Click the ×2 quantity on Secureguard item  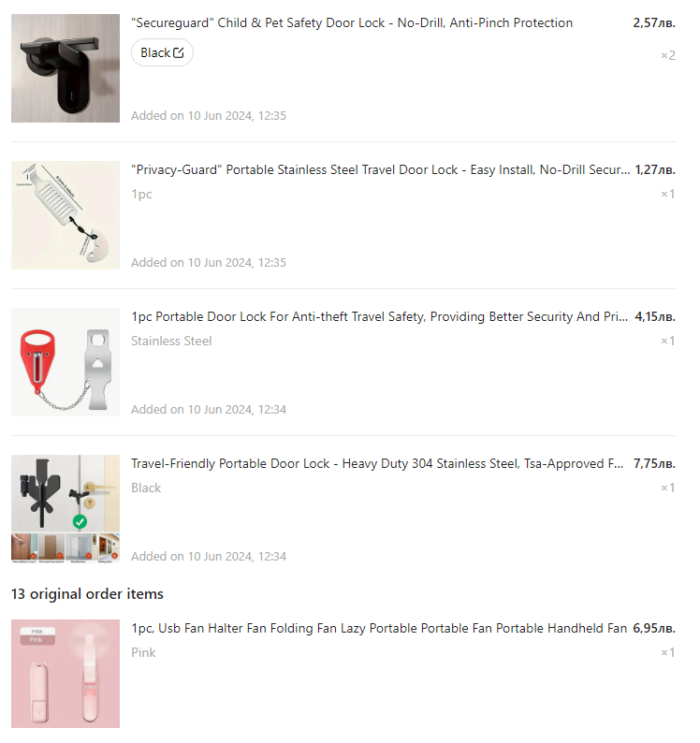667,55
